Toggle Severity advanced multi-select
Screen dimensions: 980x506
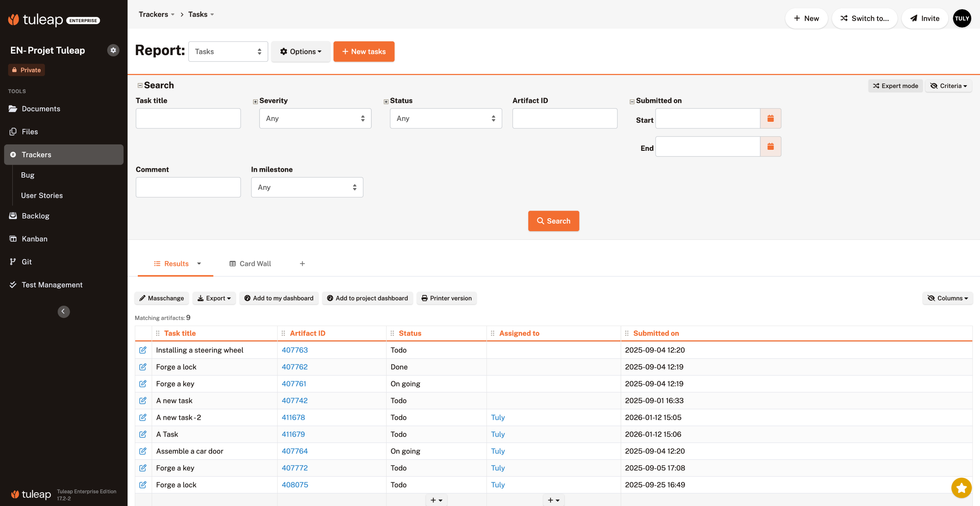255,101
